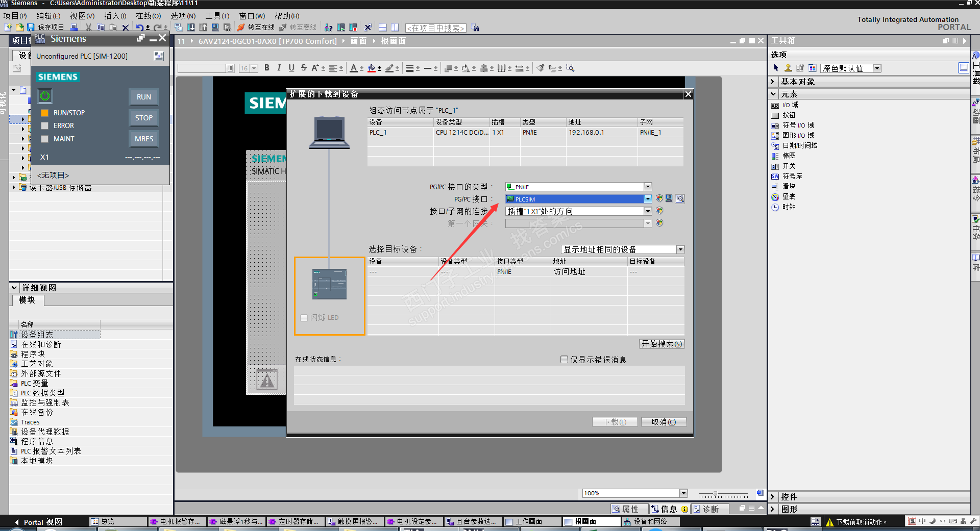The image size is (980, 531).
Task: Expand the 控件 toolbox section
Action: tap(773, 497)
